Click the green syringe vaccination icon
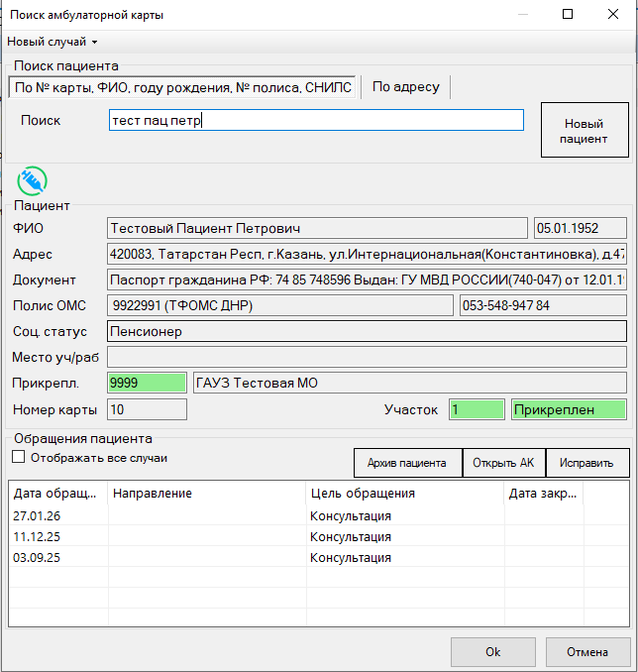 (32, 180)
